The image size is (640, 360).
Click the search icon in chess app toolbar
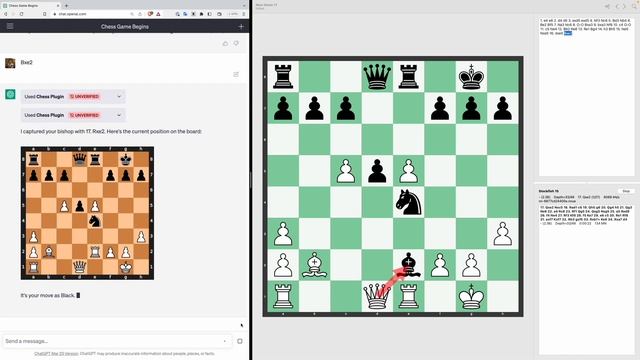[x=635, y=6]
